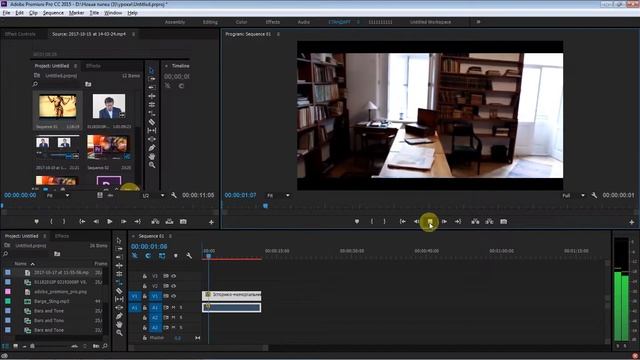The height and width of the screenshot is (360, 640).
Task: Solo audio track A2
Action: 181,318
